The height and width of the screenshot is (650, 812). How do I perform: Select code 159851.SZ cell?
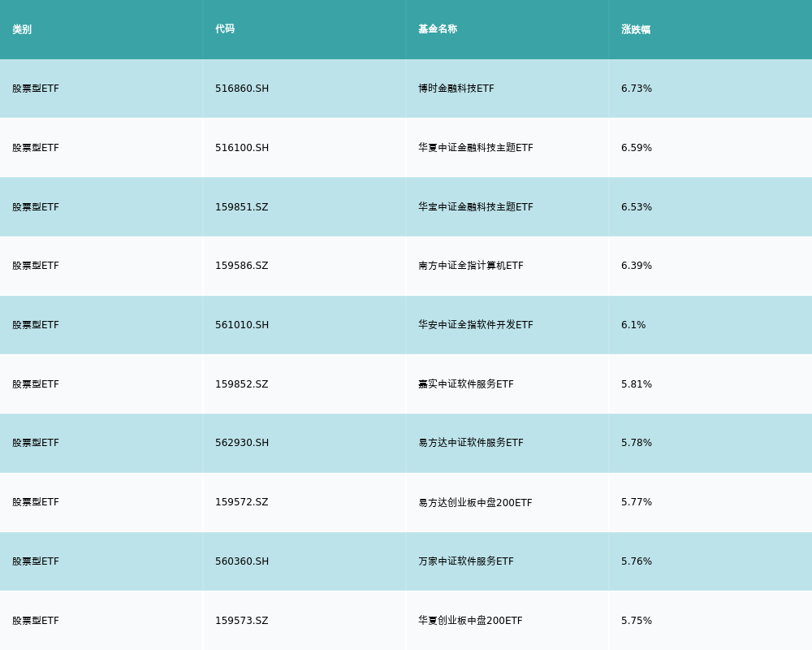tap(241, 207)
